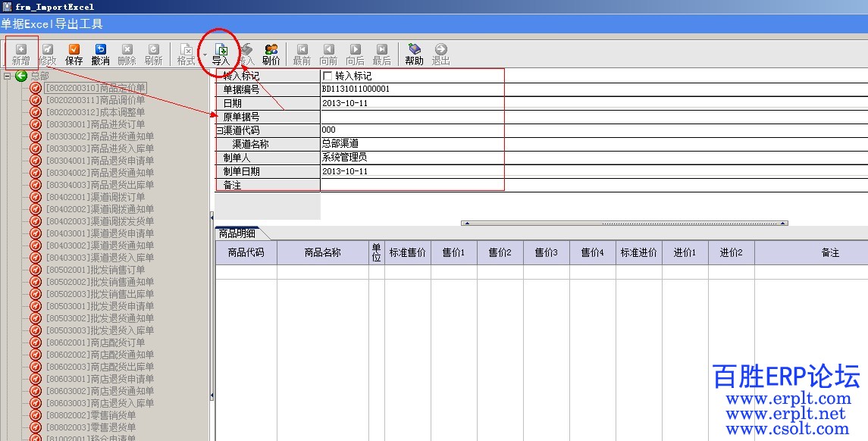This screenshot has height=441, width=868.
Task: Enable the 转入标记 checkbox
Action: (x=327, y=76)
